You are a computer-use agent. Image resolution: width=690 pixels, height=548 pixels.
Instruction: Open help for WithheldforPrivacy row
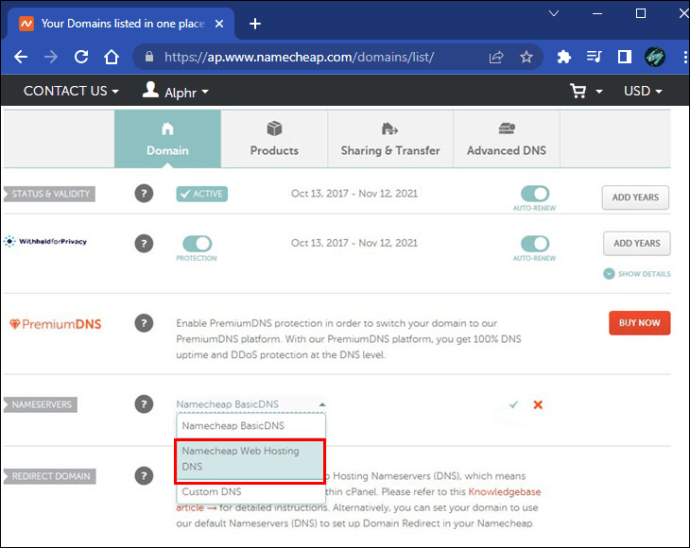(x=144, y=243)
